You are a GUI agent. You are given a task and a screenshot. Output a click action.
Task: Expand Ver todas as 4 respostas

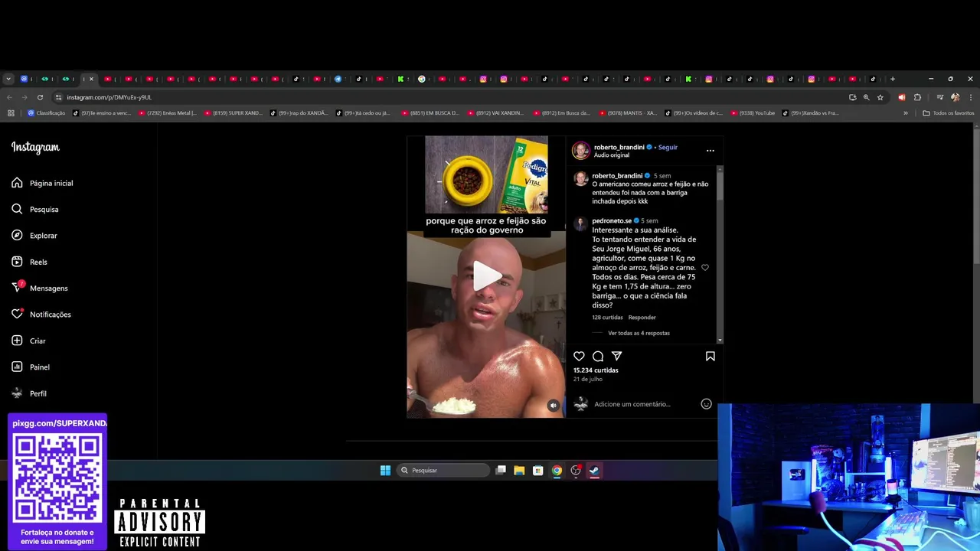tap(639, 333)
